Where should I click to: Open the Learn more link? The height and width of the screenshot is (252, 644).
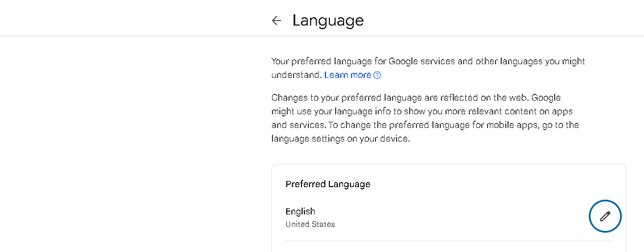(348, 75)
